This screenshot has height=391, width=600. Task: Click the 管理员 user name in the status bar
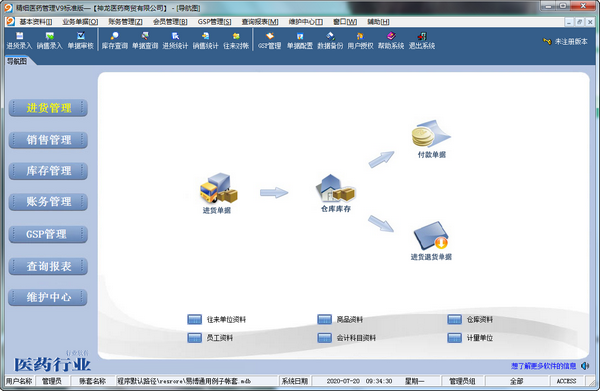[x=51, y=381]
